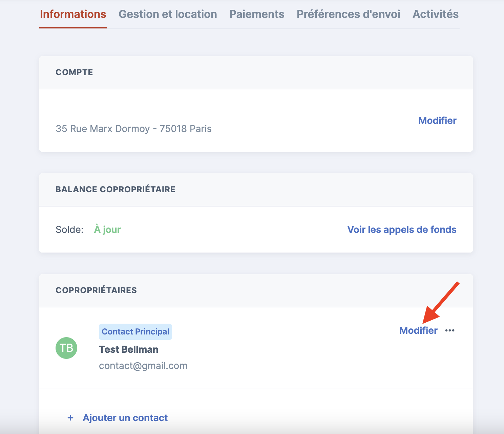The width and height of the screenshot is (504, 434).
Task: Show the Activités tab
Action: (x=435, y=14)
